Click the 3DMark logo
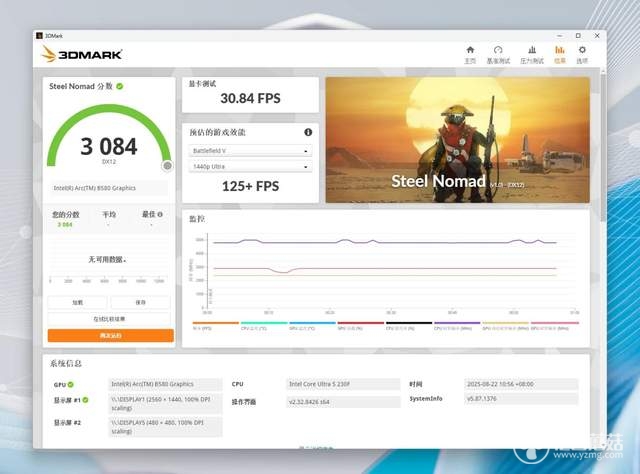 [82, 54]
